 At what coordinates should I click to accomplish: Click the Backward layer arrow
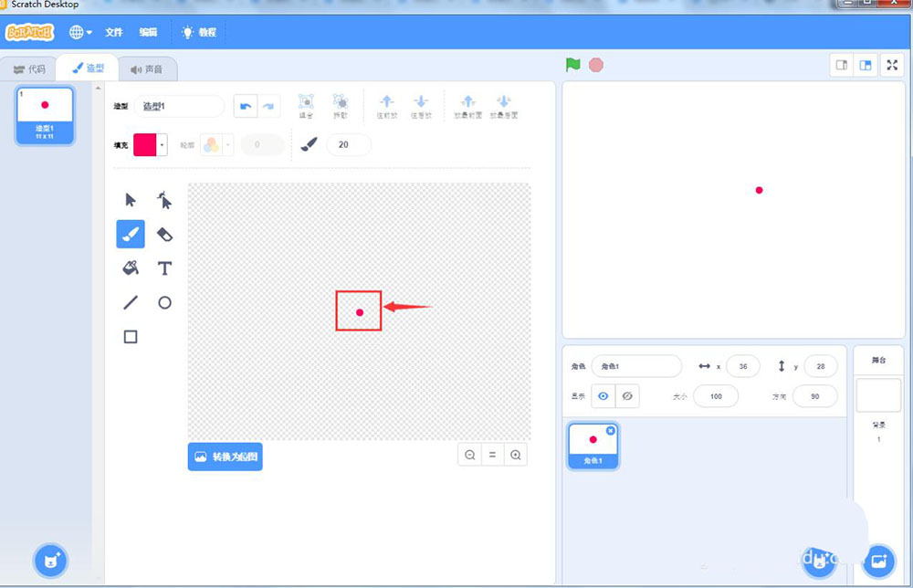coord(421,107)
